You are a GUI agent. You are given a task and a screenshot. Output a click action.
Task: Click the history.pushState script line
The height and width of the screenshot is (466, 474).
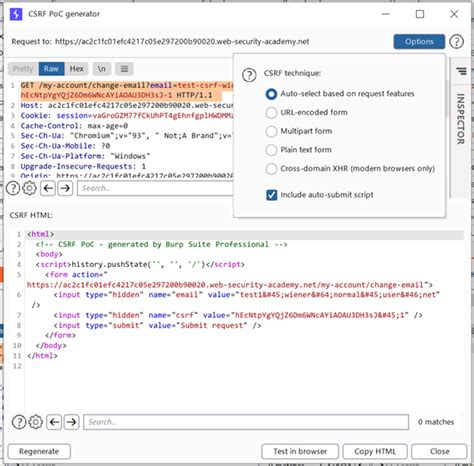pos(140,265)
